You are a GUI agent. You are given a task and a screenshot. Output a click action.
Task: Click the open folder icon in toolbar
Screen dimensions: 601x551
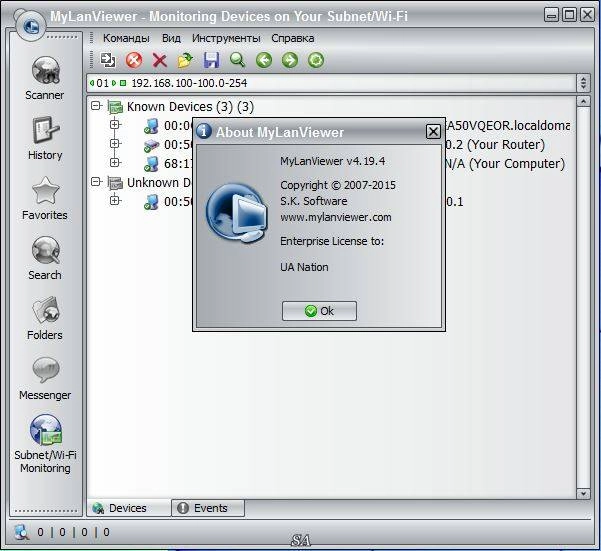[x=185, y=60]
